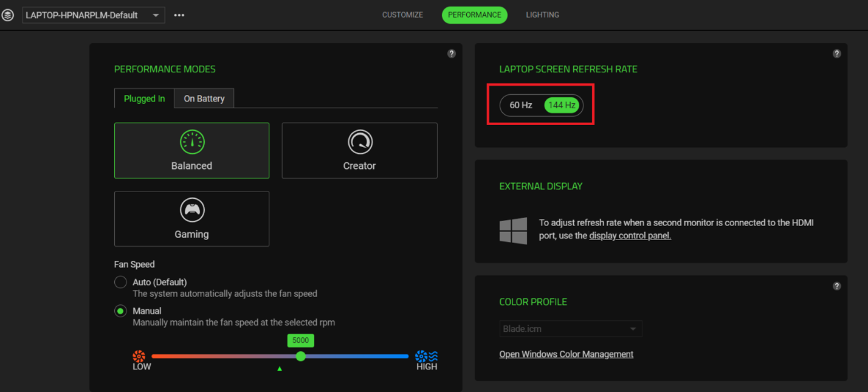Open the Performance Modes help tooltip
868x392 pixels.
(451, 53)
